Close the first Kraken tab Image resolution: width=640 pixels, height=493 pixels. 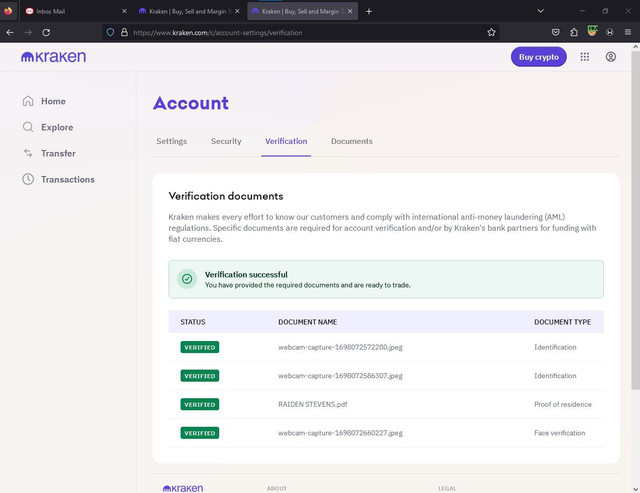[x=237, y=11]
